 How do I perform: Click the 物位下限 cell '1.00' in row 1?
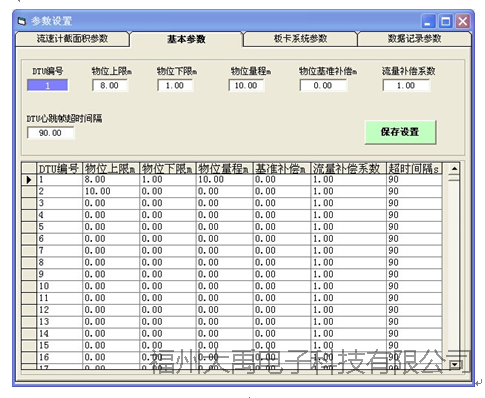coord(168,180)
